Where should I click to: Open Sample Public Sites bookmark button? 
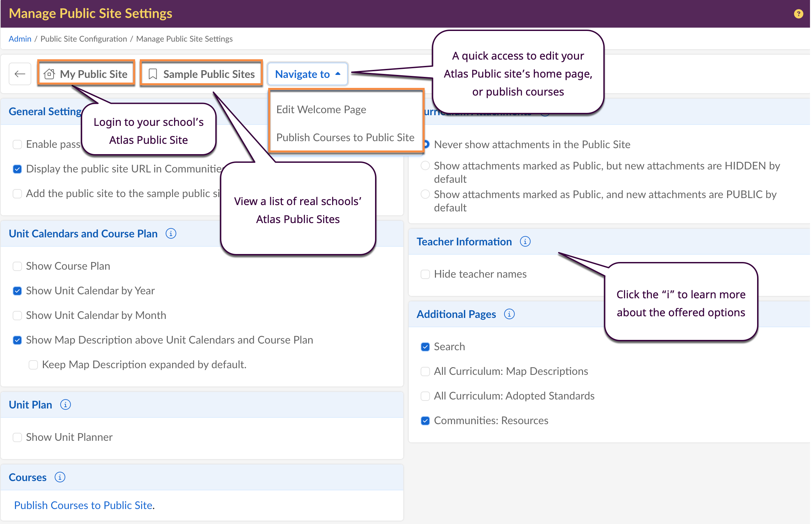click(202, 74)
